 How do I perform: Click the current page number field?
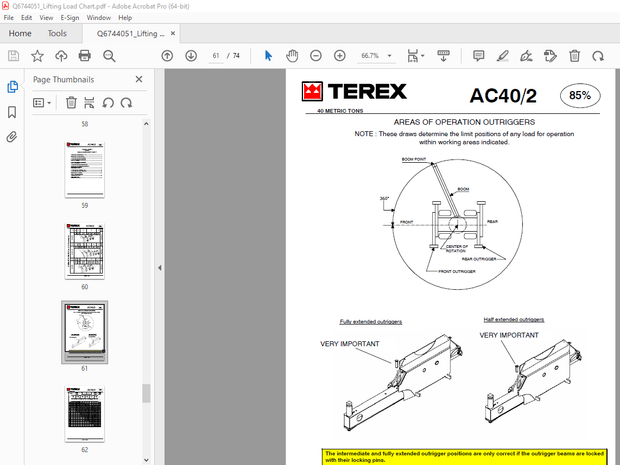tap(216, 56)
